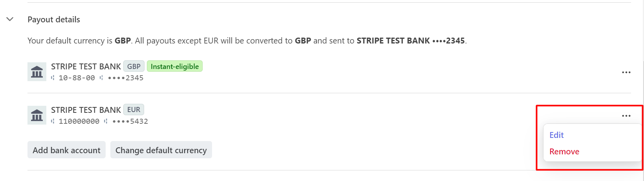Viewport: 644px width, 181px height.
Task: Click the Payout details heading
Action: [54, 20]
